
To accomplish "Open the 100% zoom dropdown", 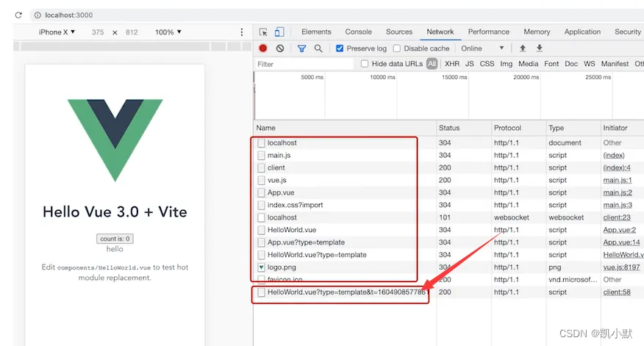I will click(168, 32).
